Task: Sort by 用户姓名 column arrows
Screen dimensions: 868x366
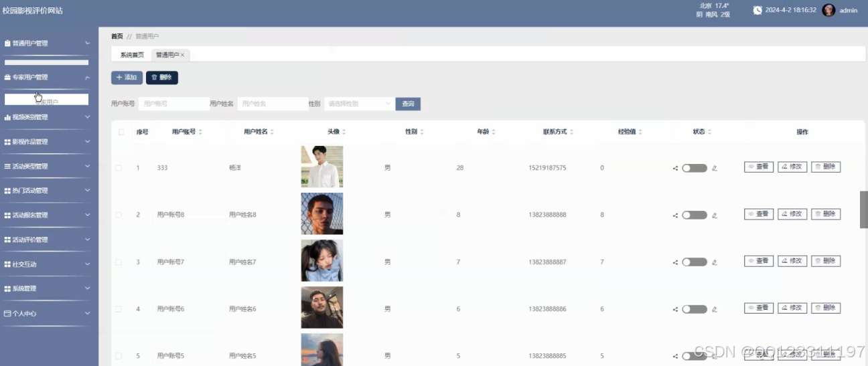Action: coord(272,132)
